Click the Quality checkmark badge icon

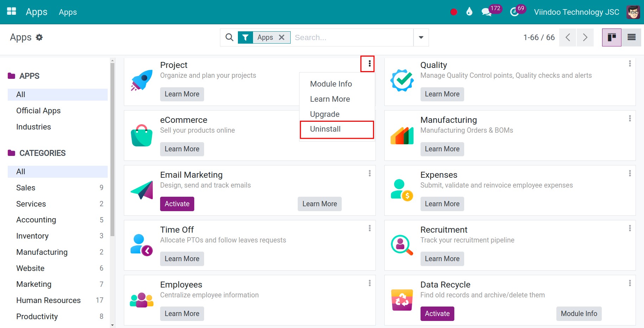[402, 80]
